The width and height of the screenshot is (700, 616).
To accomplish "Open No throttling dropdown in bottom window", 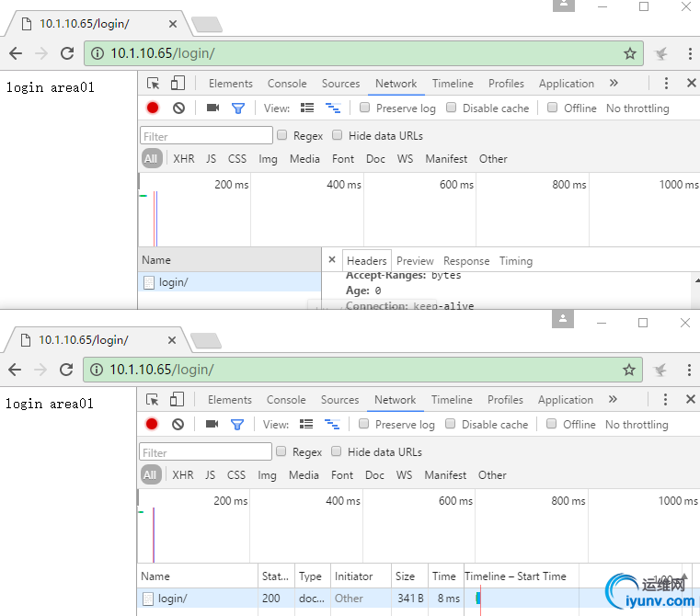I will click(637, 425).
